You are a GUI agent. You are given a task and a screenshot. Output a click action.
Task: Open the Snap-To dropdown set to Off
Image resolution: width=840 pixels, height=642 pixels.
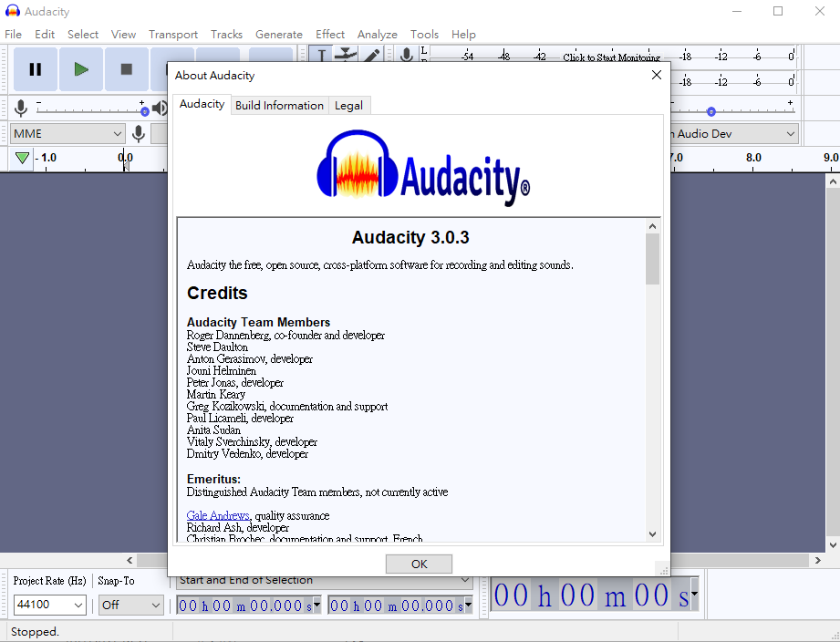click(130, 605)
